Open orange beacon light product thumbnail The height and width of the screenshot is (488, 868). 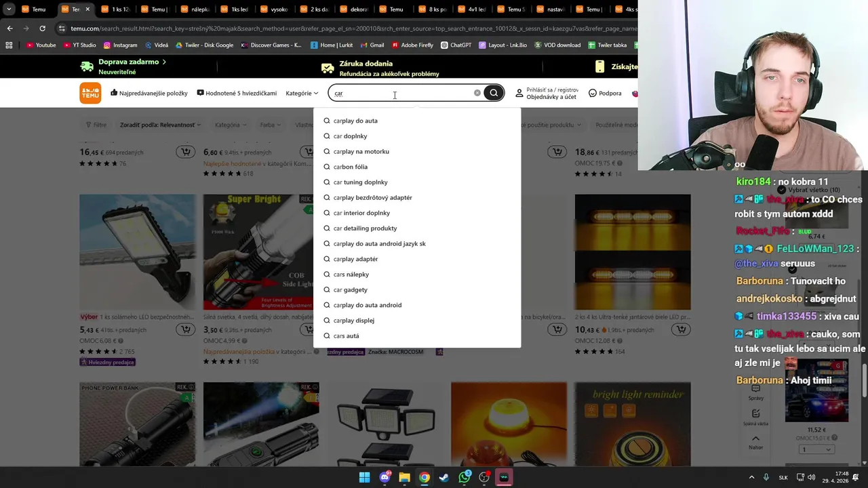(509, 424)
